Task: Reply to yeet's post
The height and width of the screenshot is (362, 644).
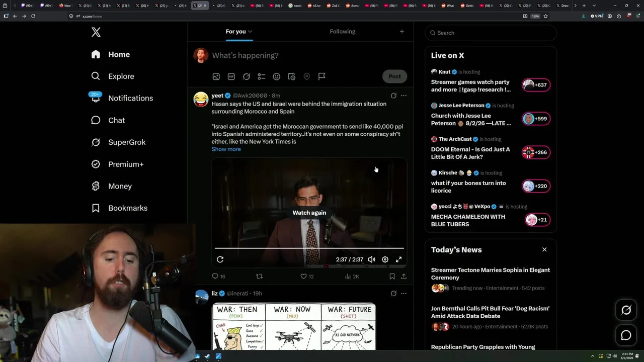Action: [218, 277]
